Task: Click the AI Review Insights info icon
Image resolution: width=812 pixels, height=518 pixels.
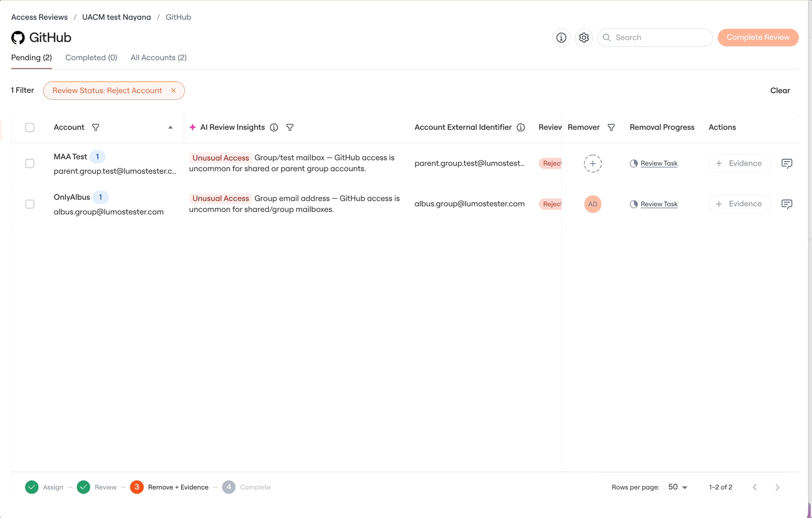Action: click(274, 127)
